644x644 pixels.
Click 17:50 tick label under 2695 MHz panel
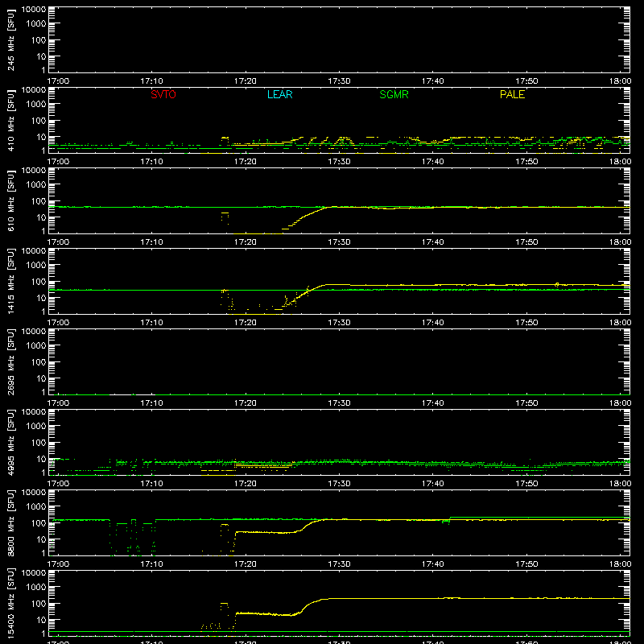tap(526, 403)
